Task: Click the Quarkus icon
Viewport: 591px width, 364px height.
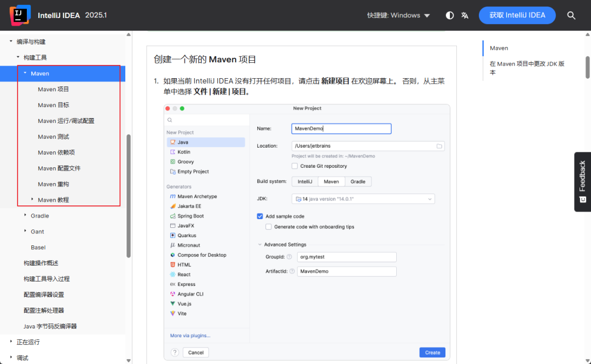Action: tap(172, 236)
